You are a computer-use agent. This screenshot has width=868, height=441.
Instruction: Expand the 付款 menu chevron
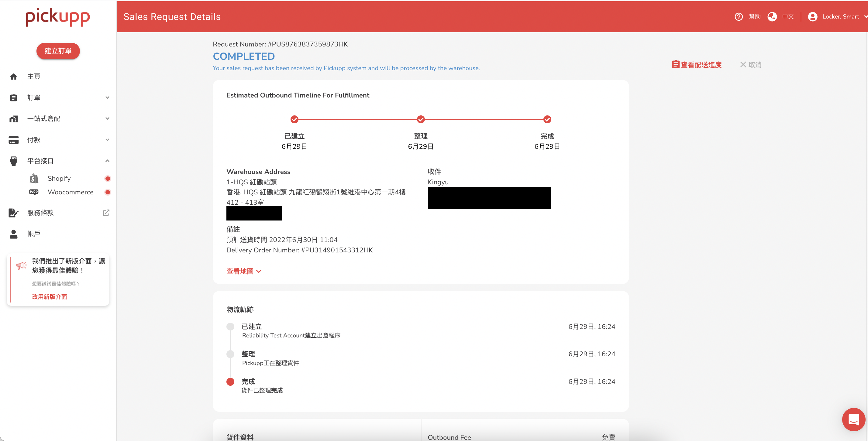pyautogui.click(x=107, y=140)
